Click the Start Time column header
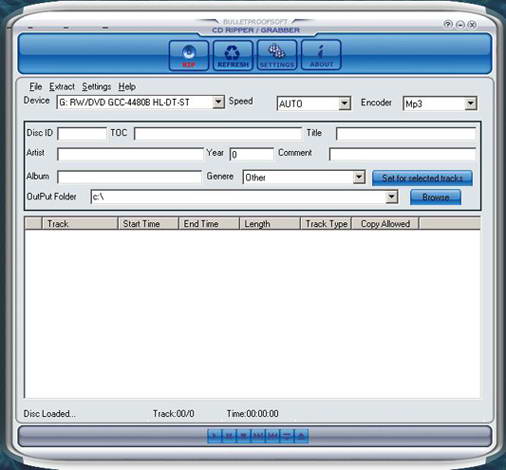 pyautogui.click(x=148, y=223)
